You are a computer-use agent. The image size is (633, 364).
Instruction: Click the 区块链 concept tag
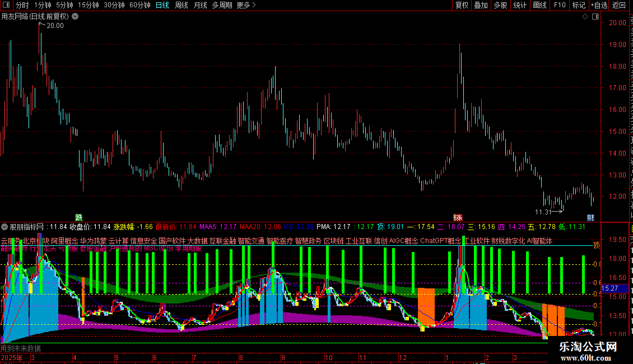(334, 241)
